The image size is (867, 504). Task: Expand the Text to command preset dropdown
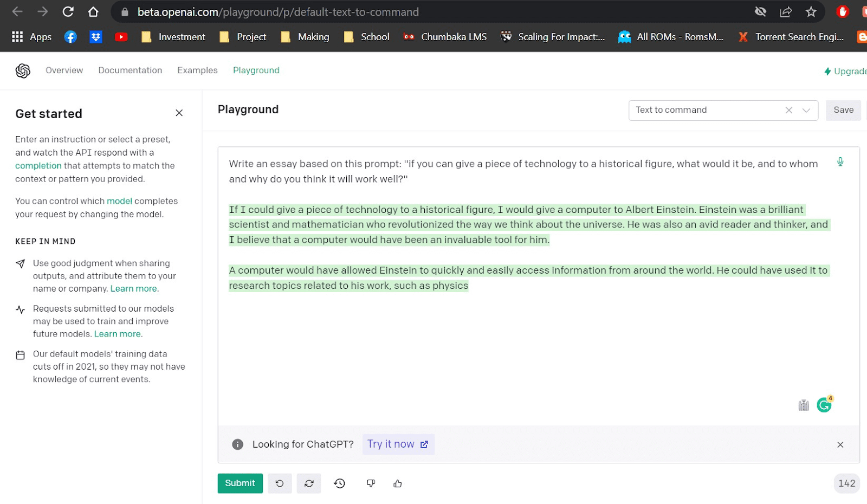tap(806, 110)
